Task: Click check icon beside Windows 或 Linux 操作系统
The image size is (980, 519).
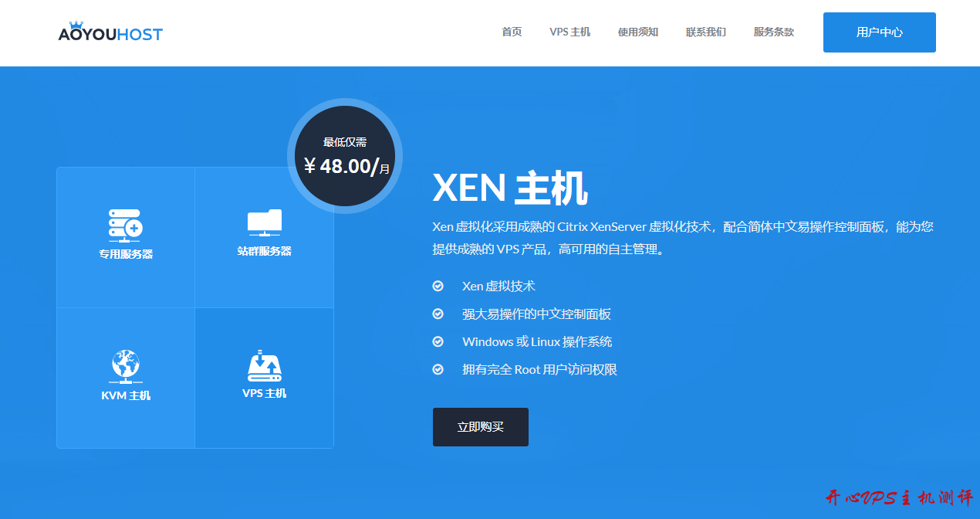Action: (438, 341)
